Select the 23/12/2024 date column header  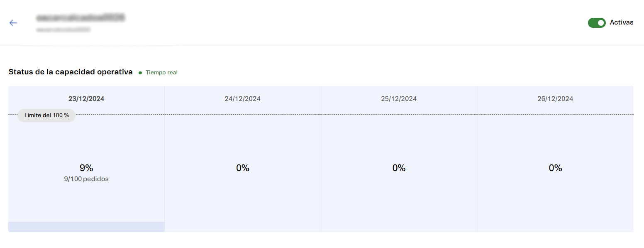[86, 99]
